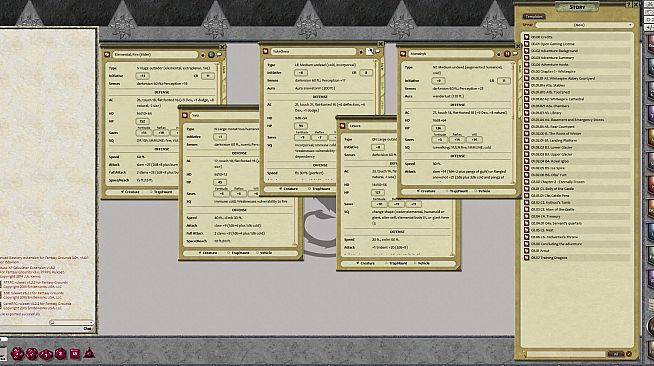Open the chat mode dropdown in chat panel
Viewport: 654px width, 366px height.
(71, 322)
